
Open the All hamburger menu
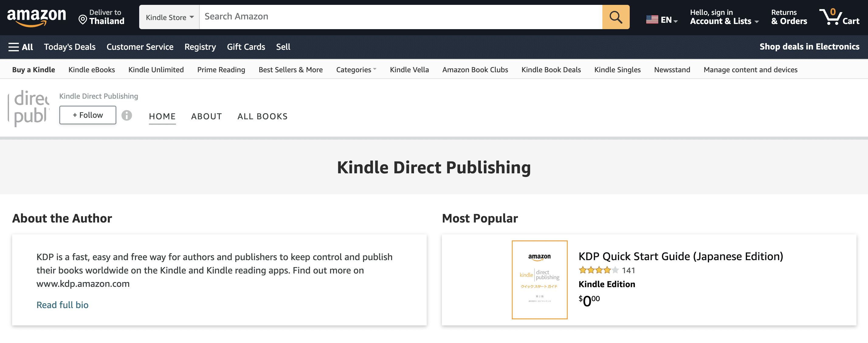(21, 47)
